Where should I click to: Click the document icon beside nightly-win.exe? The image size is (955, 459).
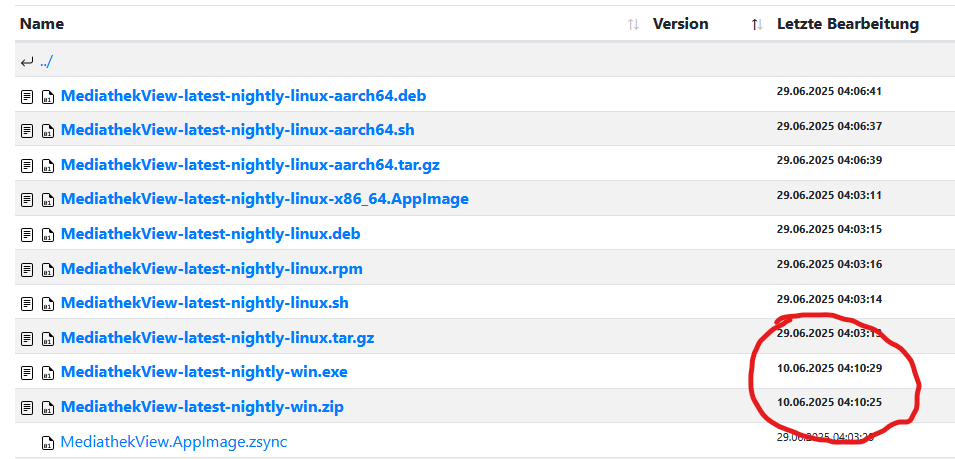(x=27, y=372)
